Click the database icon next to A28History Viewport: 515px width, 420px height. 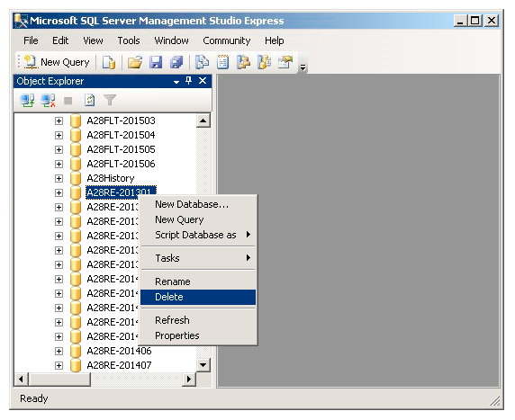coord(76,178)
